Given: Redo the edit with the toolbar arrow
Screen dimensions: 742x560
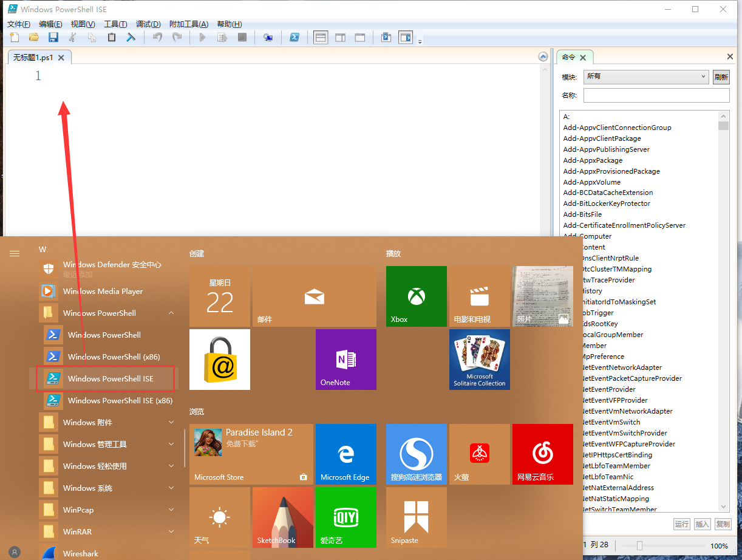Looking at the screenshot, I should (177, 38).
